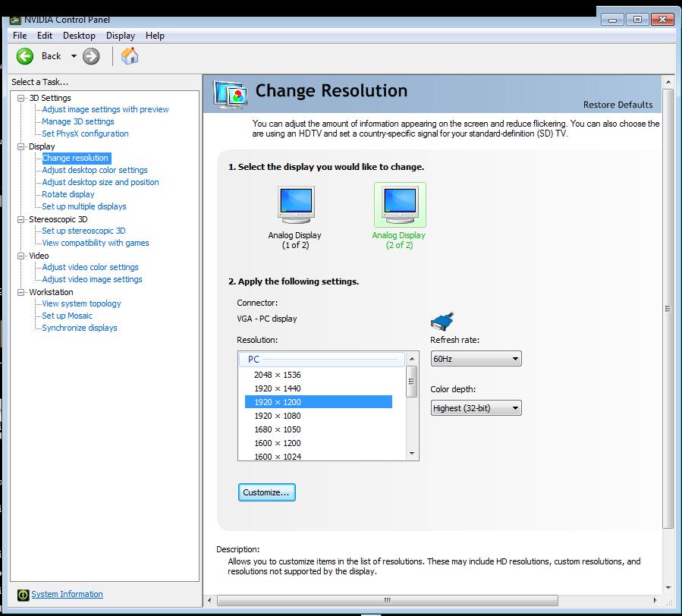Viewport: 682px width, 616px height.
Task: Open the Edit menu
Action: [44, 36]
